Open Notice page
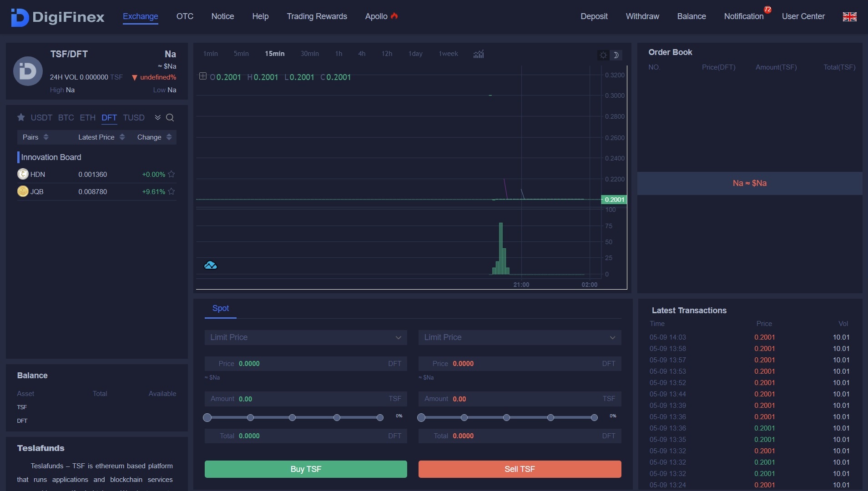 [222, 16]
